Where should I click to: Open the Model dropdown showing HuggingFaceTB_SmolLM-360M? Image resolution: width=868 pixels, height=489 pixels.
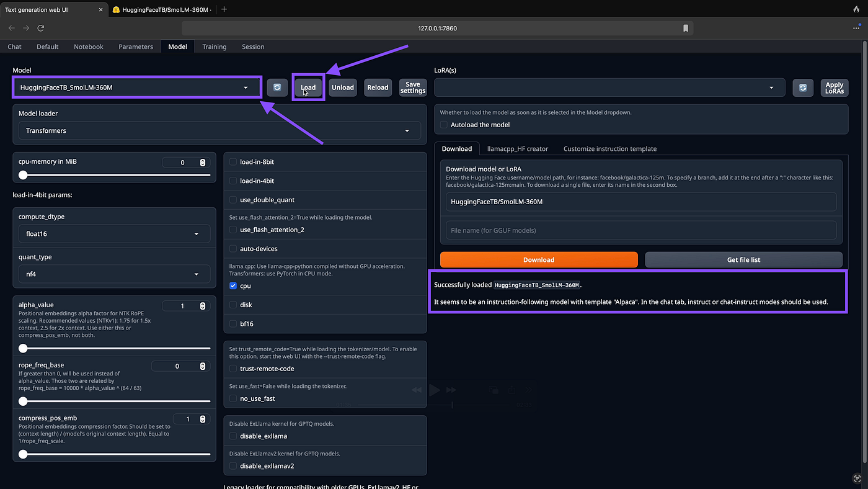point(137,87)
